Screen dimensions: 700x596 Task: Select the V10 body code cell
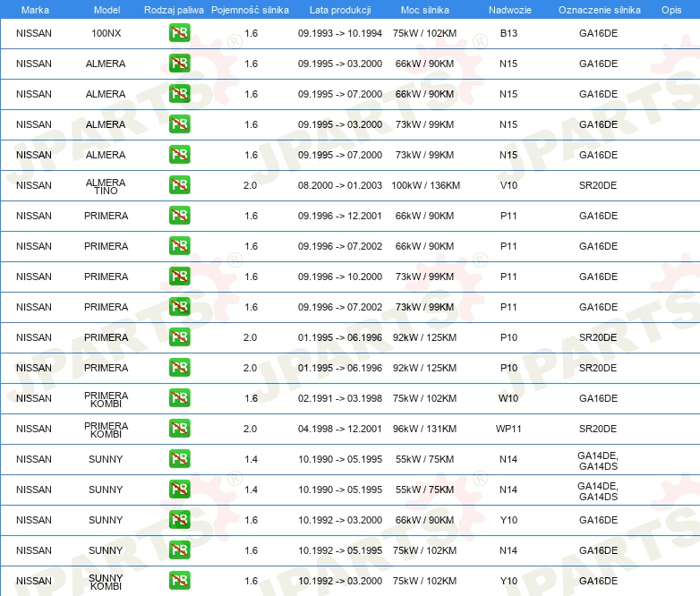(508, 185)
